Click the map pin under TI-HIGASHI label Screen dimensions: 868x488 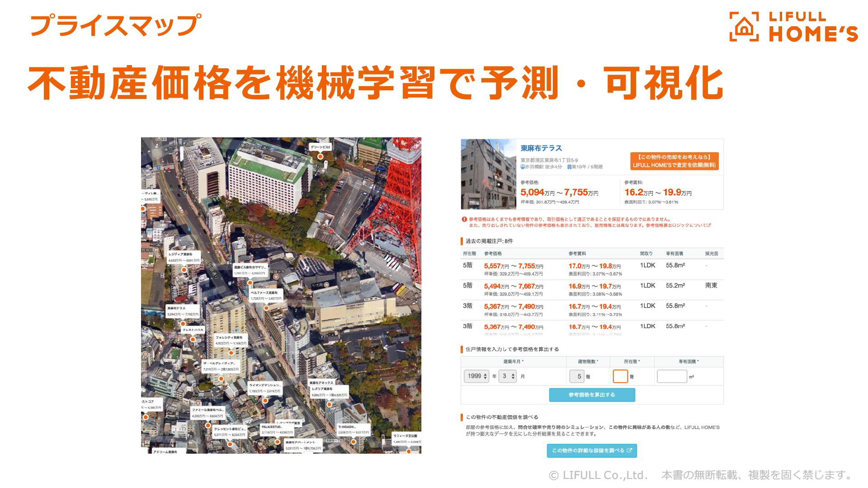click(x=353, y=442)
